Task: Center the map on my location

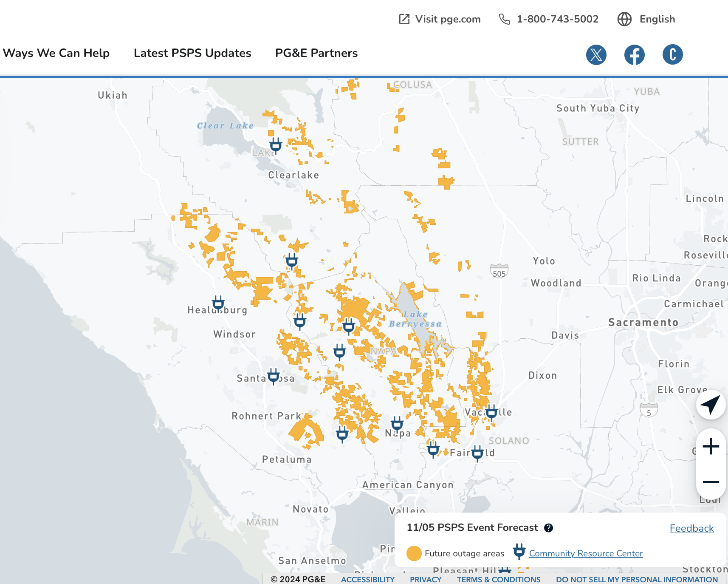Action: [711, 405]
